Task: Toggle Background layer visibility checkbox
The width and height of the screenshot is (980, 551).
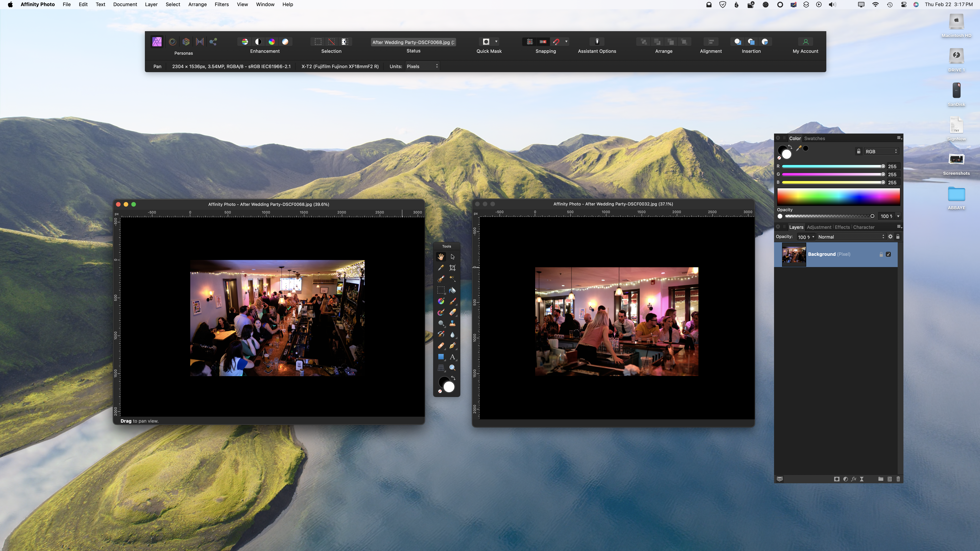Action: pos(888,254)
